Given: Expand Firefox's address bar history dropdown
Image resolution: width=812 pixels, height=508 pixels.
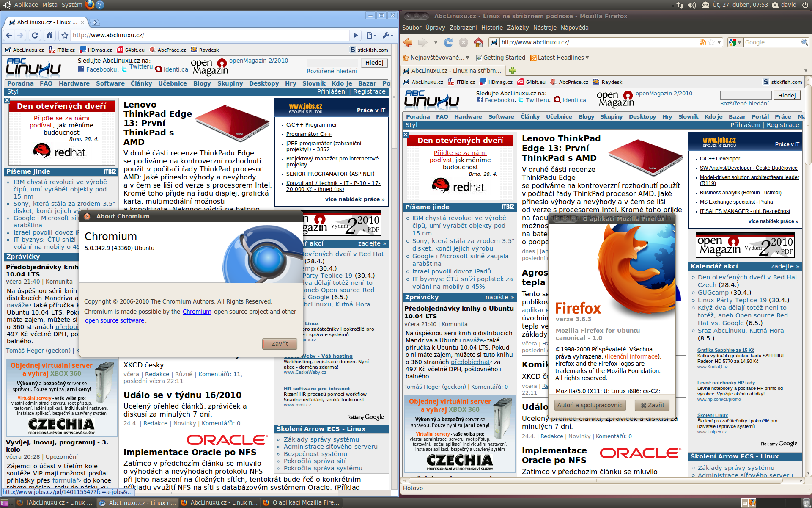Looking at the screenshot, I should click(x=719, y=42).
